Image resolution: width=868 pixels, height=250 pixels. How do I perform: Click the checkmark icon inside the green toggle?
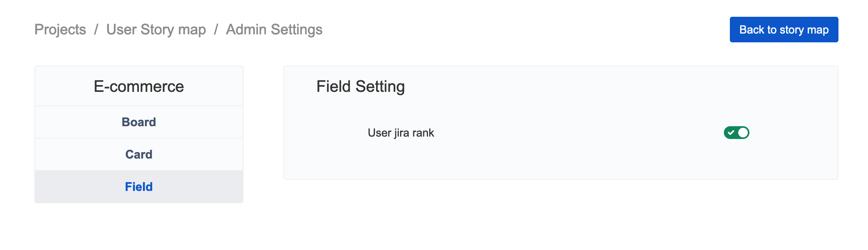coord(731,133)
